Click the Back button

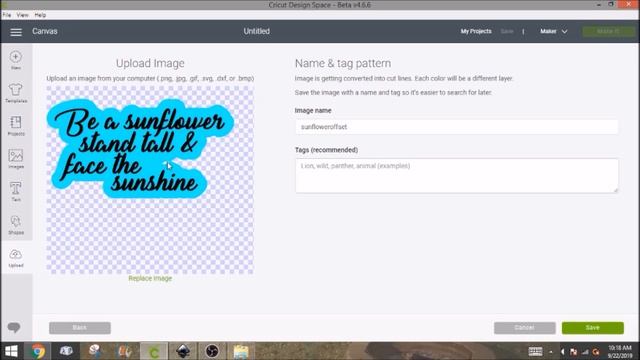click(x=80, y=328)
